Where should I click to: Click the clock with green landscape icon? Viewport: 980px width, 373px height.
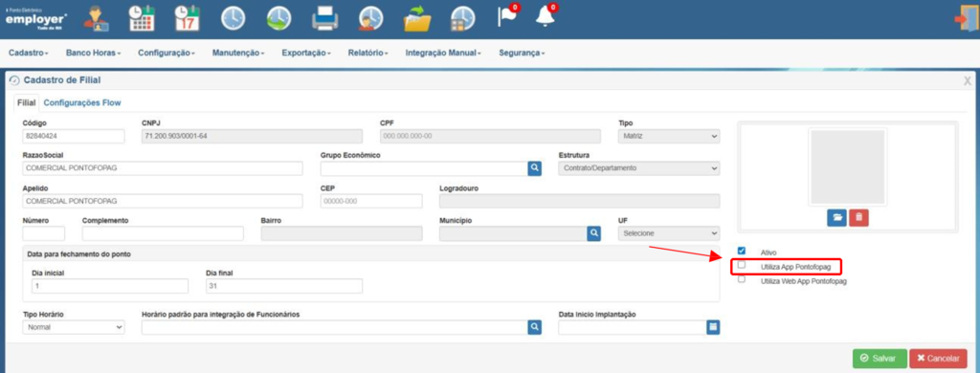click(278, 19)
